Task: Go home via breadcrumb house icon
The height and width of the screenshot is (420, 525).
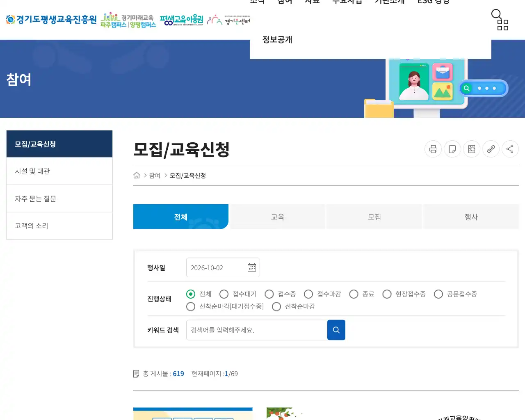Action: (x=137, y=176)
